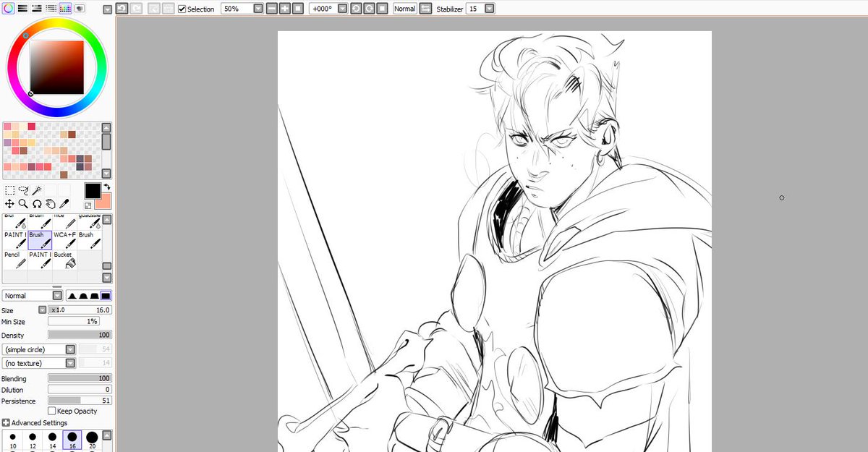Image resolution: width=868 pixels, height=452 pixels.
Task: Rotate the canvas counterclockwise
Action: tap(355, 9)
